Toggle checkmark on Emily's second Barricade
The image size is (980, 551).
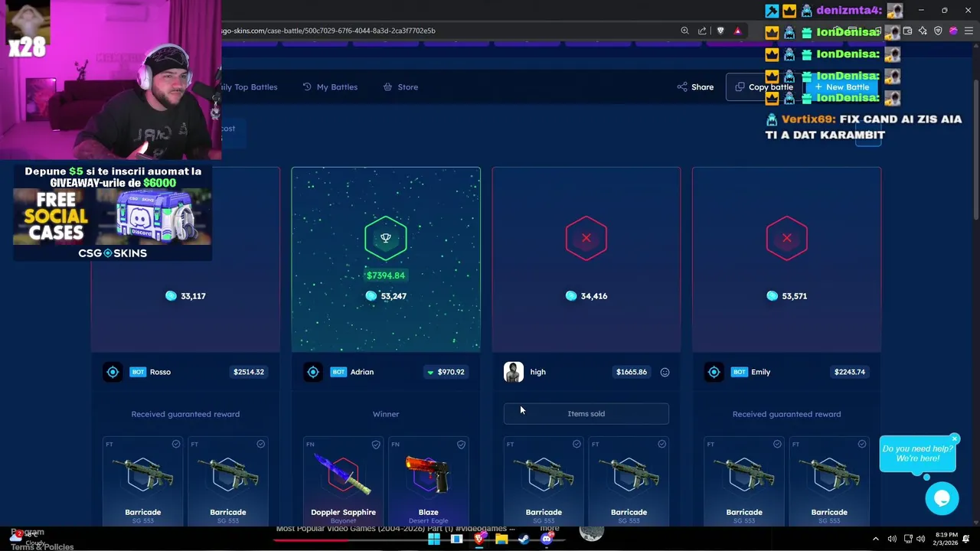tap(862, 444)
